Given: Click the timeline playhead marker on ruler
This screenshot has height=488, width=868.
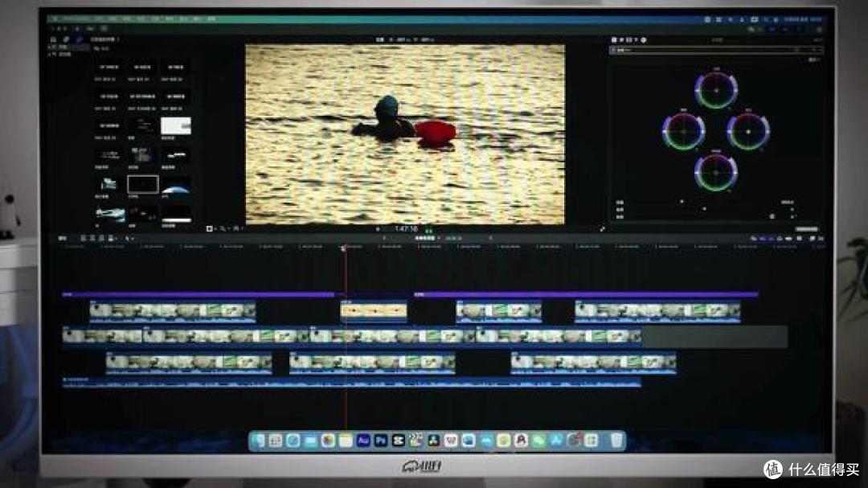Looking at the screenshot, I should click(343, 248).
